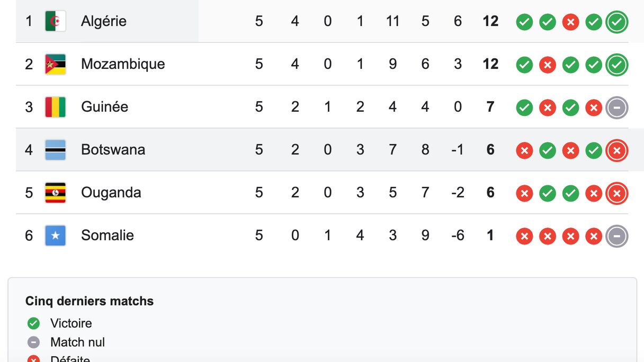Click Mozambique's flag icon
644x362 pixels.
pyautogui.click(x=55, y=64)
